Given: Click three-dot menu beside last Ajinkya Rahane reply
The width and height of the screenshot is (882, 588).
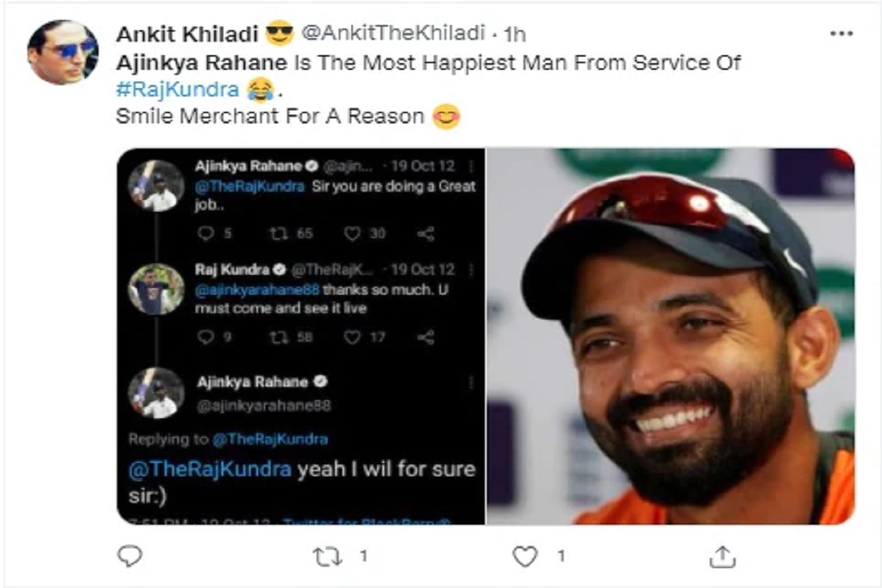Looking at the screenshot, I should click(x=470, y=383).
